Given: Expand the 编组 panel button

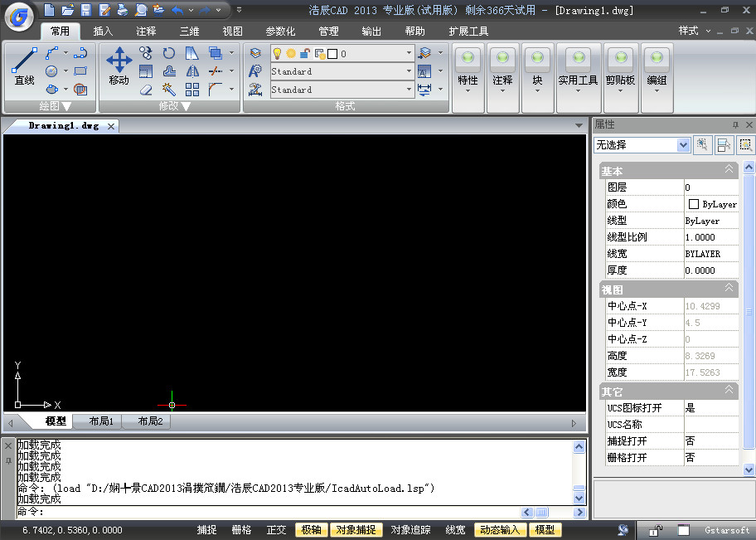Looking at the screenshot, I should 657,77.
